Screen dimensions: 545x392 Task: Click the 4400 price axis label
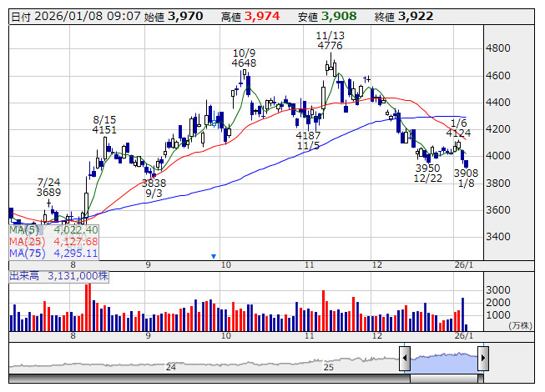[x=497, y=103]
